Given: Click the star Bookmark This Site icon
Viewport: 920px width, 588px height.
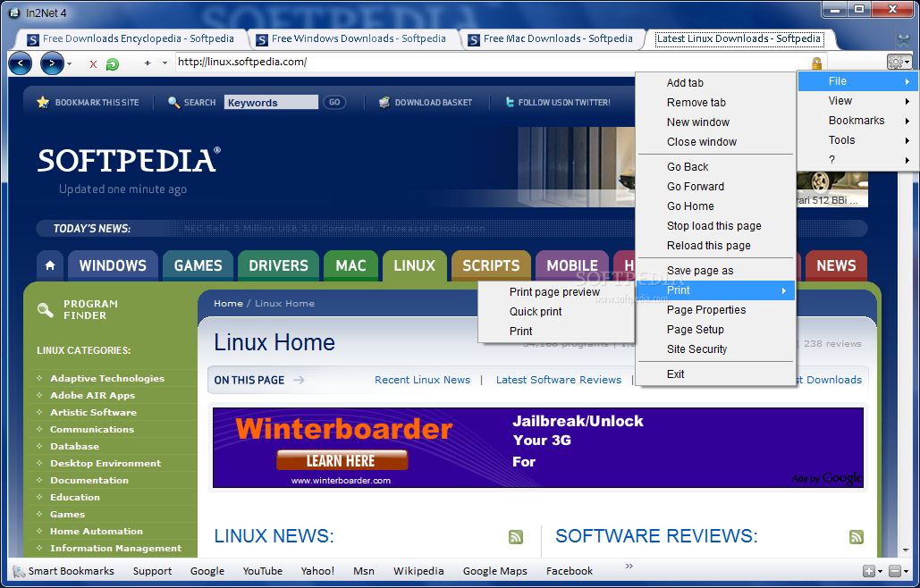Looking at the screenshot, I should (x=43, y=102).
